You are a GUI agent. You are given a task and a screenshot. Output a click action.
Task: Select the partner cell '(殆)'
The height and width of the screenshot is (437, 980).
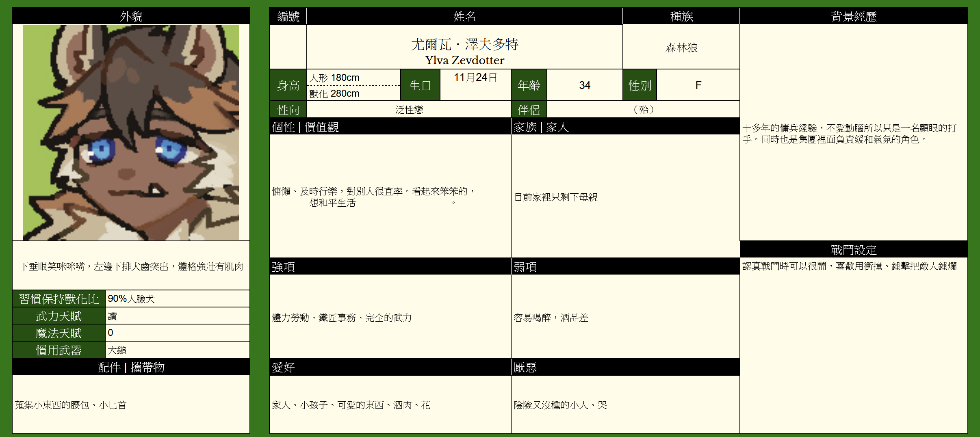point(643,110)
